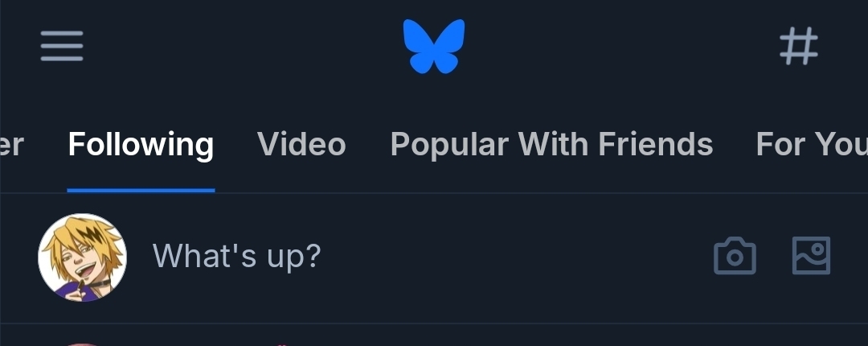Open the Popular With Friends feed
Image resolution: width=868 pixels, height=346 pixels.
(x=551, y=145)
